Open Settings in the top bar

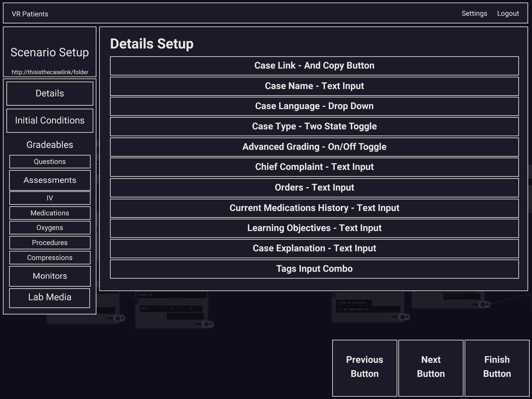point(474,13)
